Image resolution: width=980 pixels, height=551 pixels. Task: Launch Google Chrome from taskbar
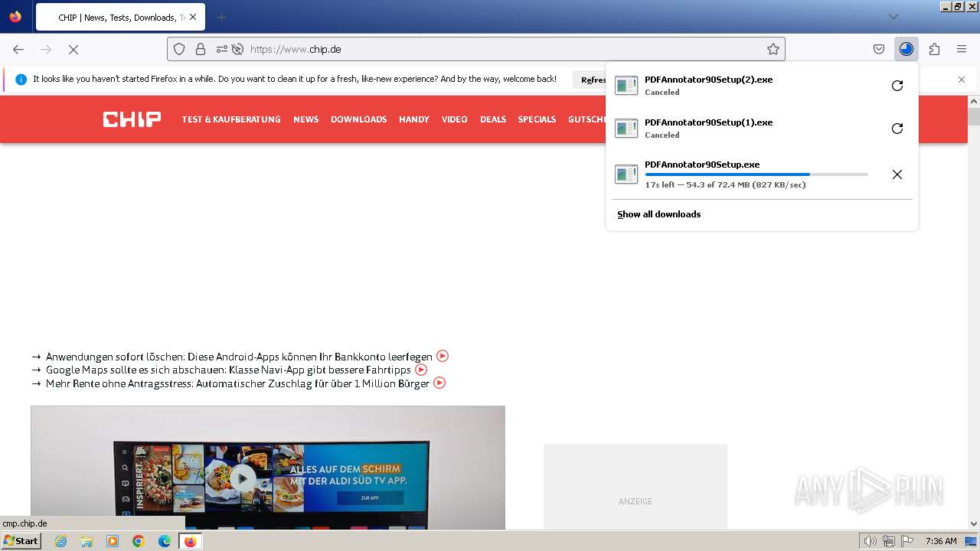coord(139,541)
